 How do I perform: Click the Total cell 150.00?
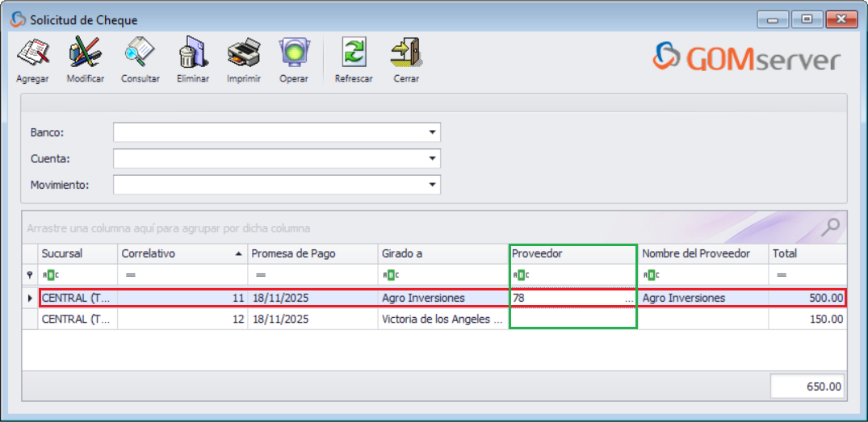(807, 320)
